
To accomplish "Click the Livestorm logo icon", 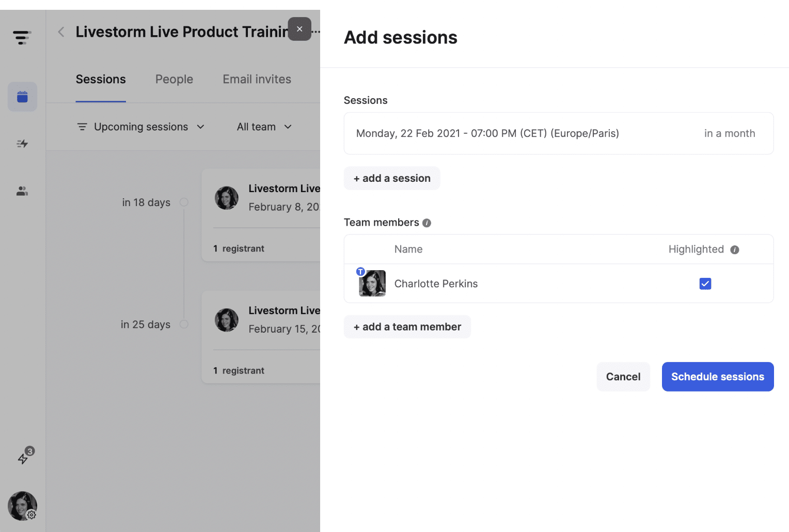I will (x=22, y=38).
